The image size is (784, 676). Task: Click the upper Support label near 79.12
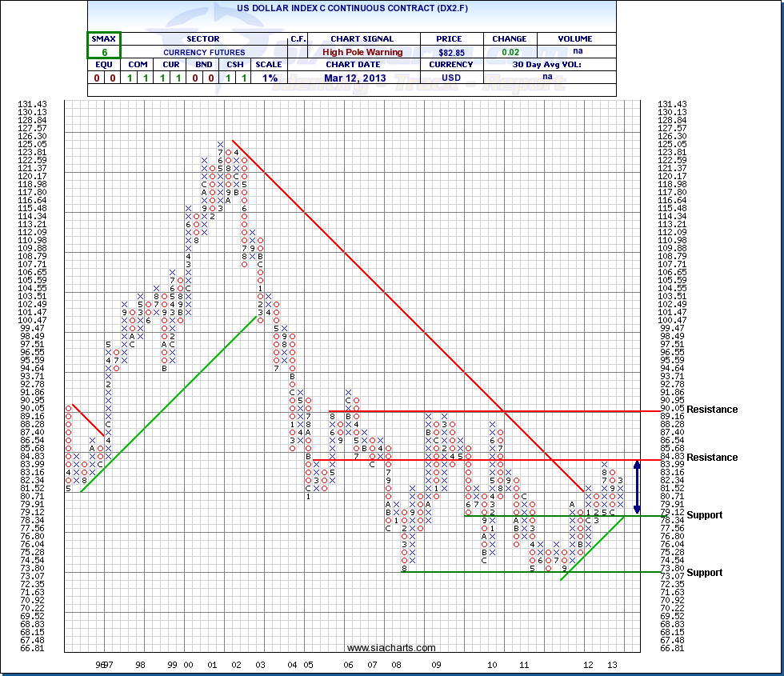pos(705,515)
